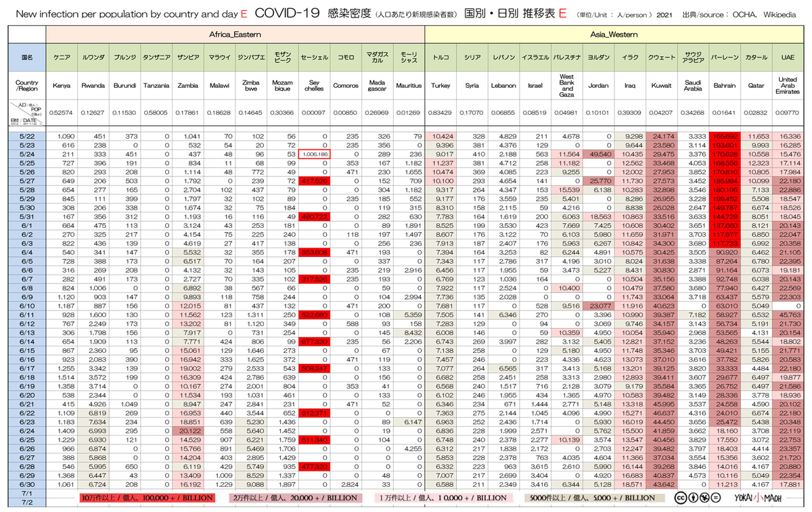Image resolution: width=812 pixels, height=512 pixels.
Task: Click Saudi Arabia cell 7,182
Action: tap(694, 314)
